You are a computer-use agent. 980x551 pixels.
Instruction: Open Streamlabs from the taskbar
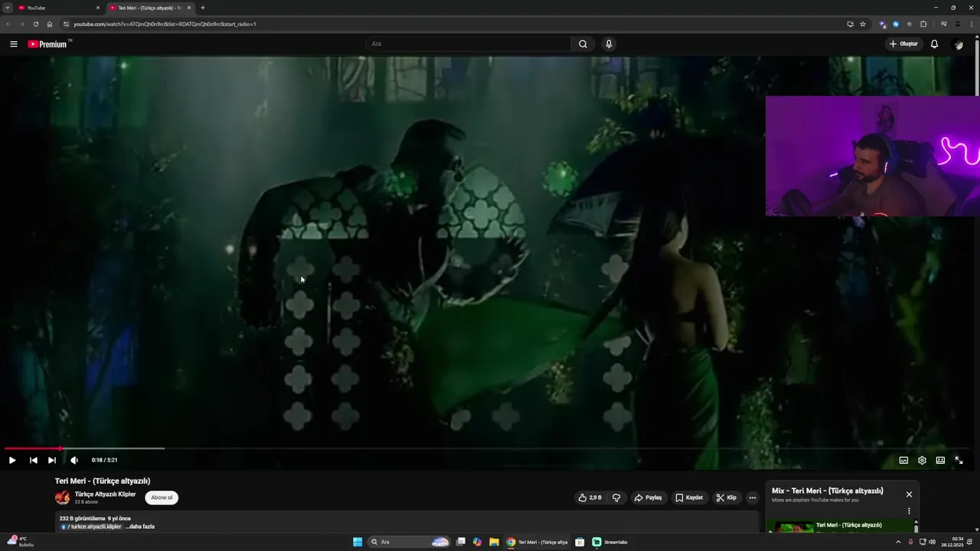(610, 542)
